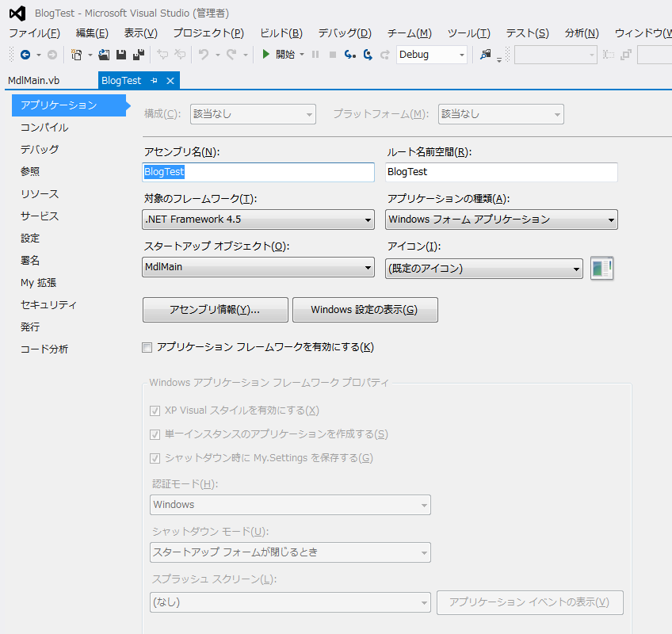
Task: Toggle single instance application checkbox
Action: (x=155, y=434)
